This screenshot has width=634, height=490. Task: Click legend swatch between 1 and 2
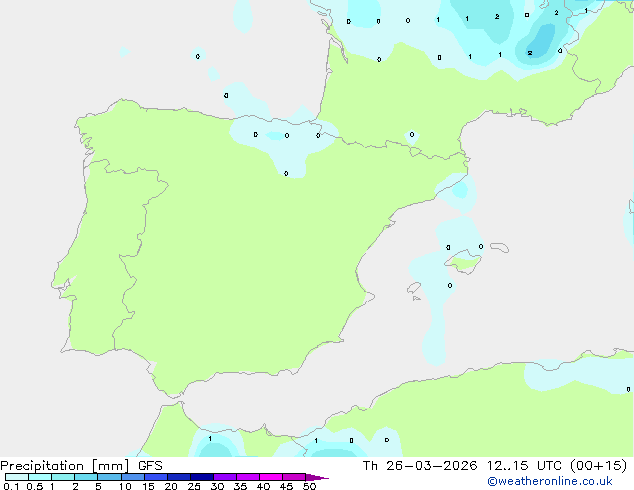point(63,477)
